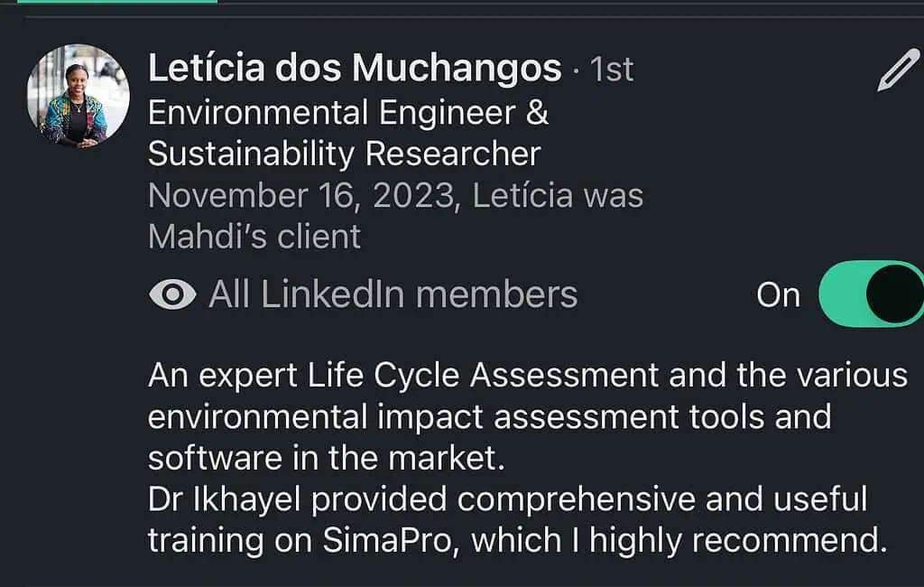Click the "software in the market." line
The image size is (924, 587).
tap(325, 458)
